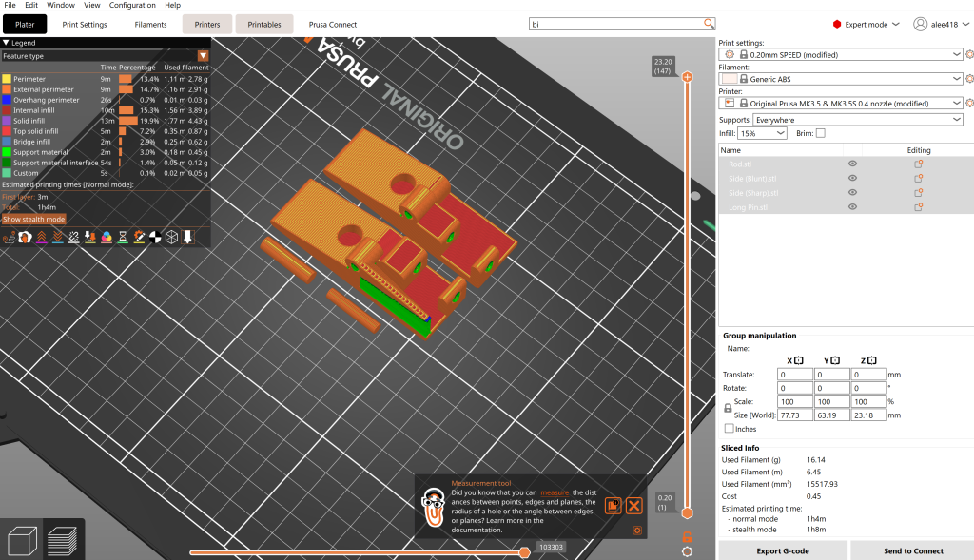Hide Long Pin.stl with eye icon
This screenshot has width=974, height=560.
click(x=852, y=206)
